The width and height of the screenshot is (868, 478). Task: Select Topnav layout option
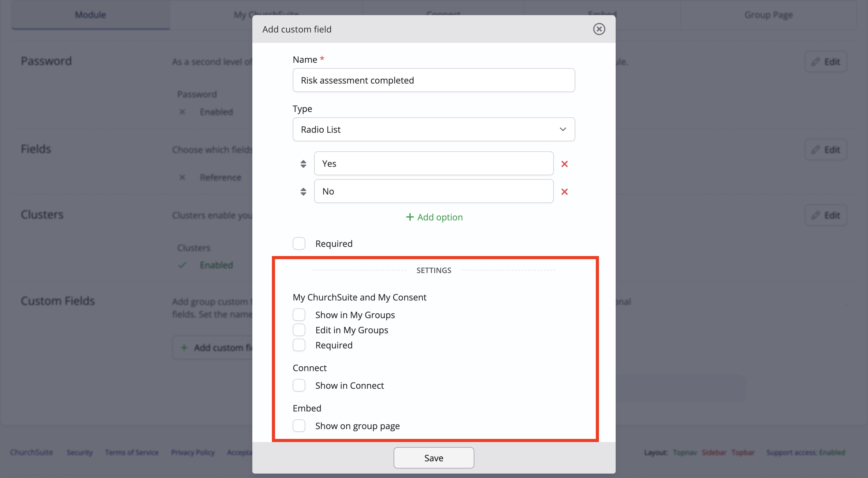pyautogui.click(x=685, y=452)
